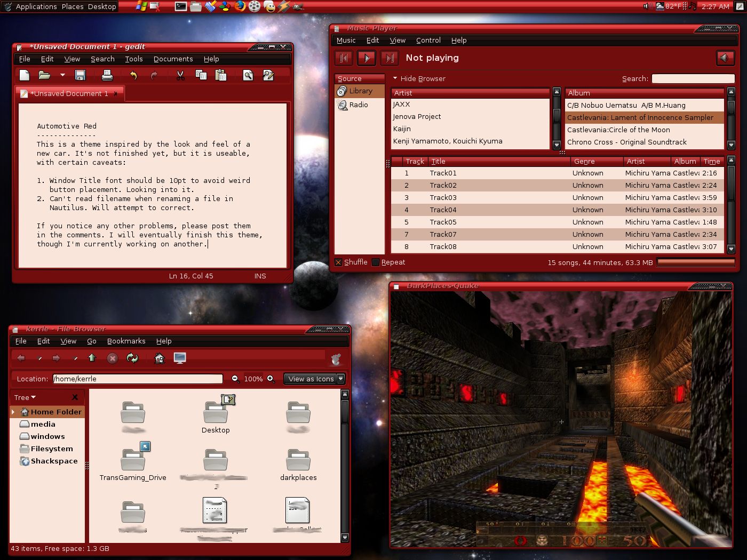This screenshot has height=560, width=747.
Task: Close the Tree side pane
Action: [x=75, y=397]
